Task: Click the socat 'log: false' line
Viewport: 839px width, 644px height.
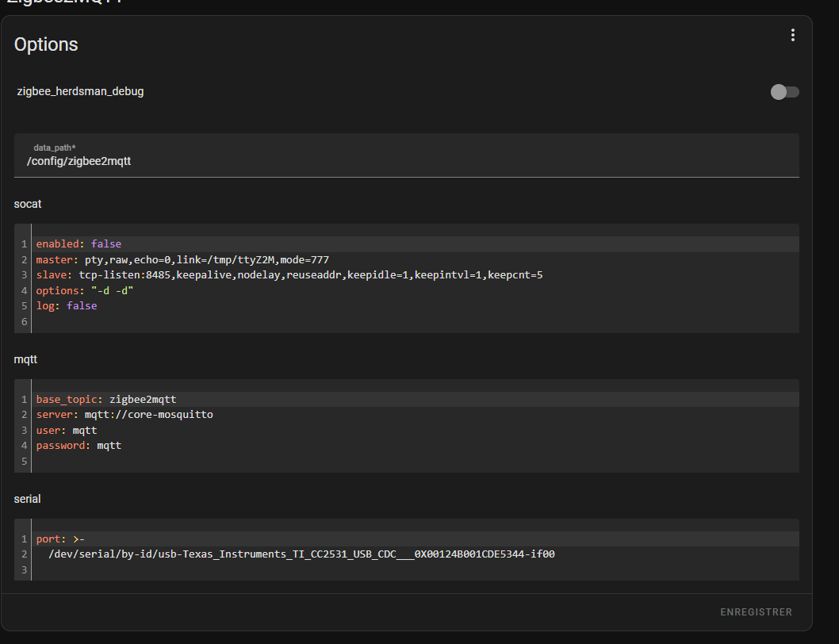Action: [x=67, y=306]
